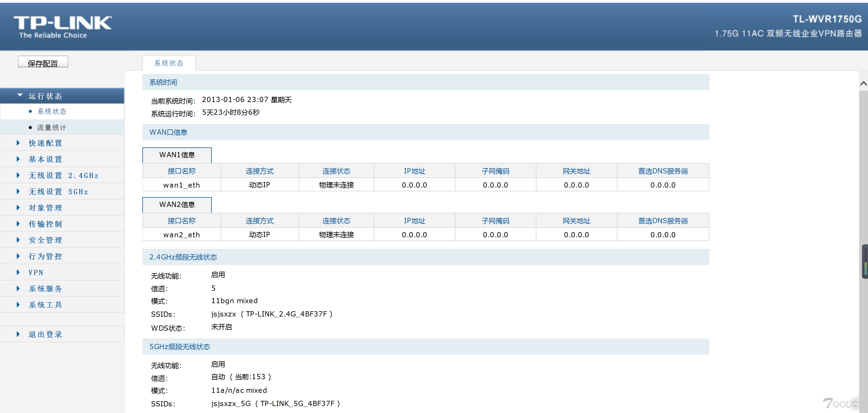868x413 pixels.
Task: Click the uptime value 5天23小时8分6秒
Action: coord(231,112)
